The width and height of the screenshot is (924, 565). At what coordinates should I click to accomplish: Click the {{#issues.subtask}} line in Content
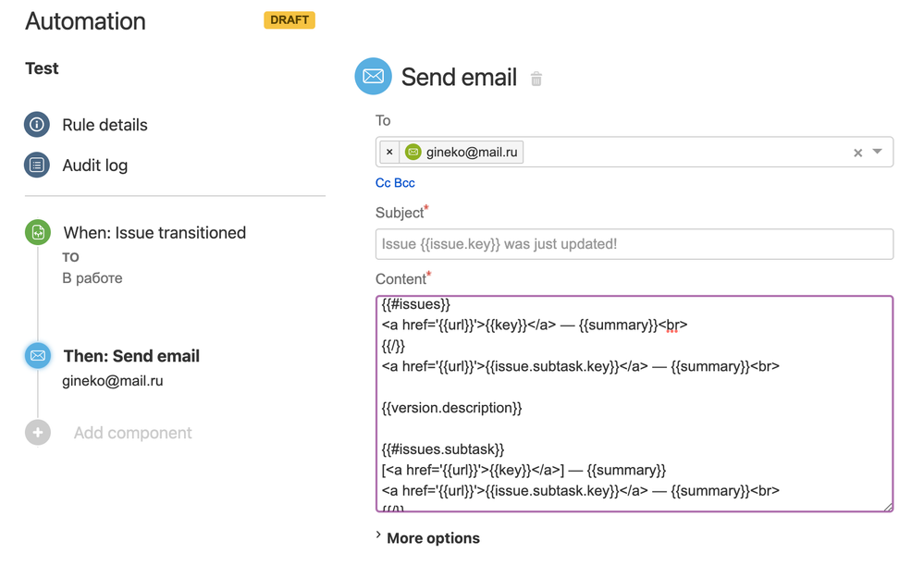pyautogui.click(x=442, y=449)
